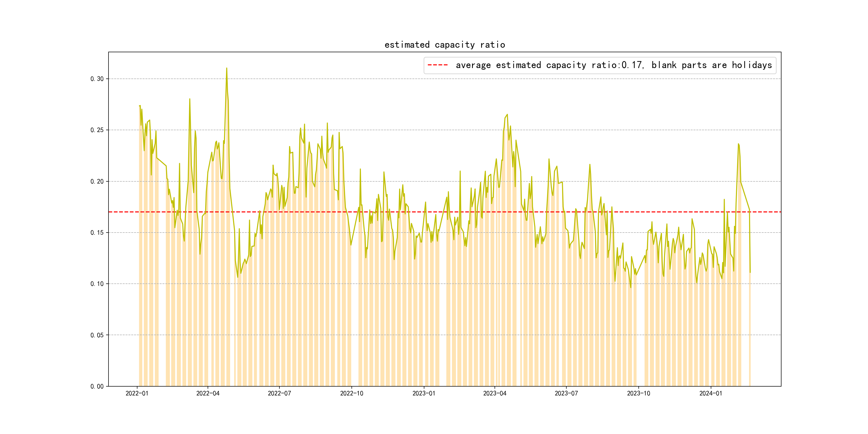Click the 2024-01 x-axis tick label
This screenshot has height=434, width=868.
[711, 393]
